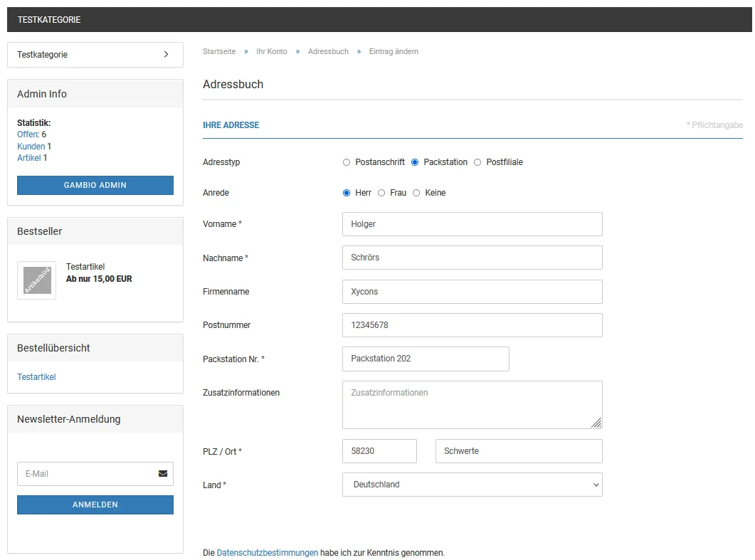The width and height of the screenshot is (755, 560).
Task: Choose Frau as salutation
Action: point(381,193)
